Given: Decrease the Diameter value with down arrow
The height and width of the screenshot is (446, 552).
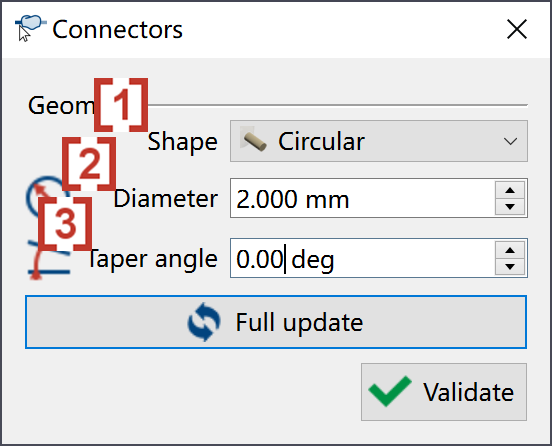Looking at the screenshot, I should (x=510, y=207).
